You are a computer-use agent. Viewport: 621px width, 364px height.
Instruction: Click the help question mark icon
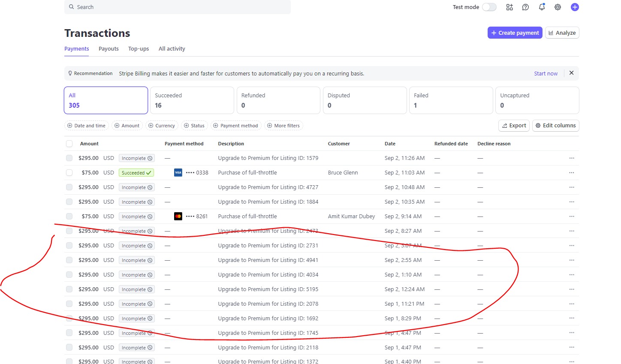point(525,7)
